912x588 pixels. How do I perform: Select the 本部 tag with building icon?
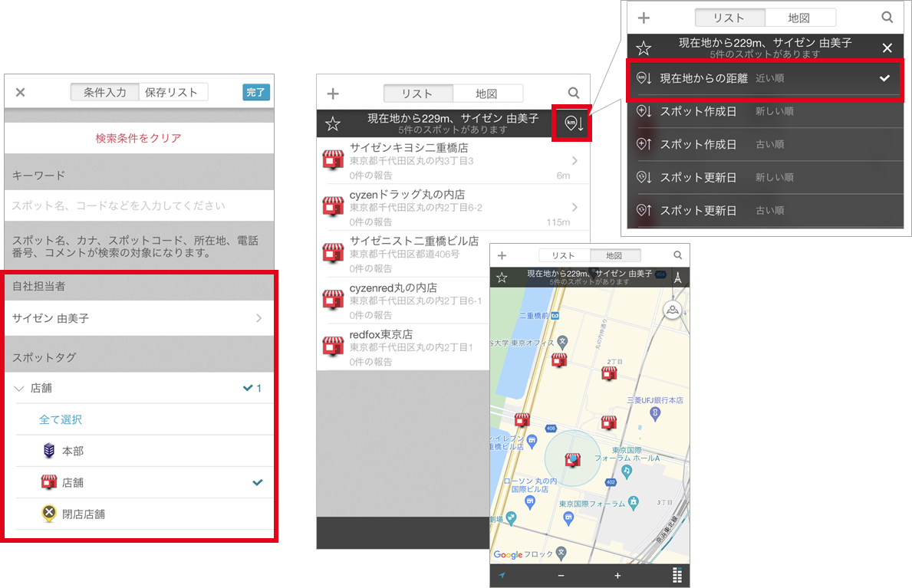coord(144,451)
